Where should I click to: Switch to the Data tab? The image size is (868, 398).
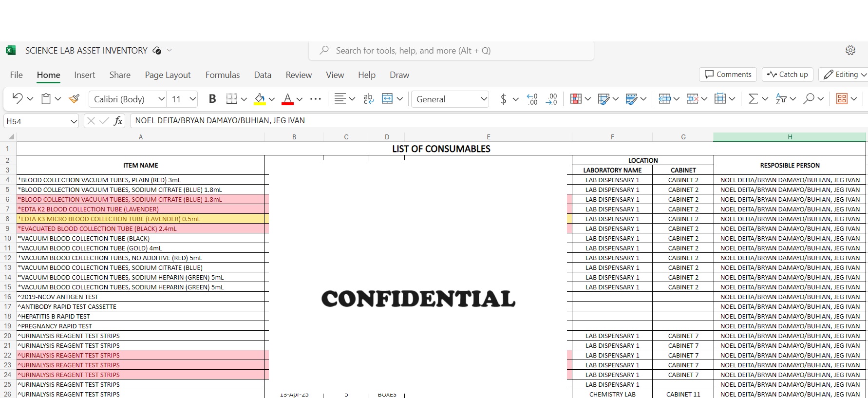pyautogui.click(x=263, y=75)
